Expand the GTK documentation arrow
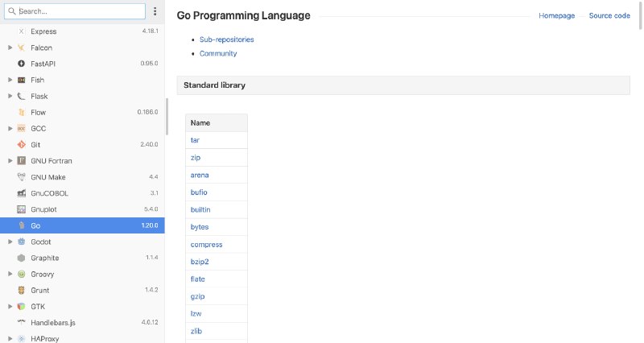Image resolution: width=644 pixels, height=343 pixels. [10, 307]
